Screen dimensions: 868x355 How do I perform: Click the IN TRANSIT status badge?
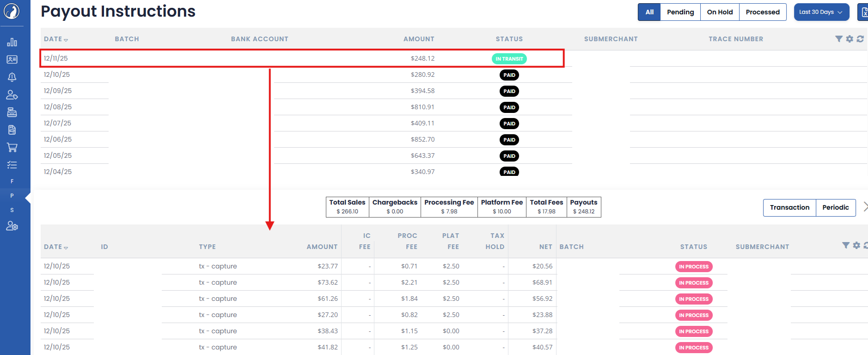tap(509, 59)
